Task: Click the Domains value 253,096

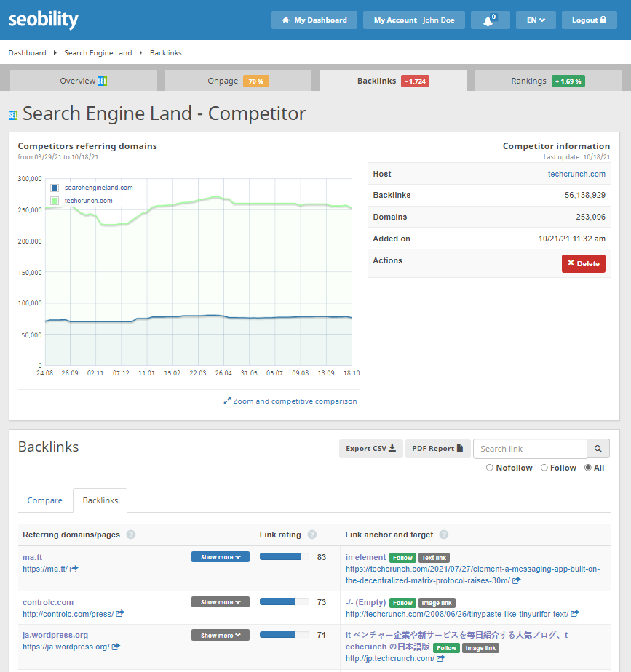Action: click(x=591, y=217)
